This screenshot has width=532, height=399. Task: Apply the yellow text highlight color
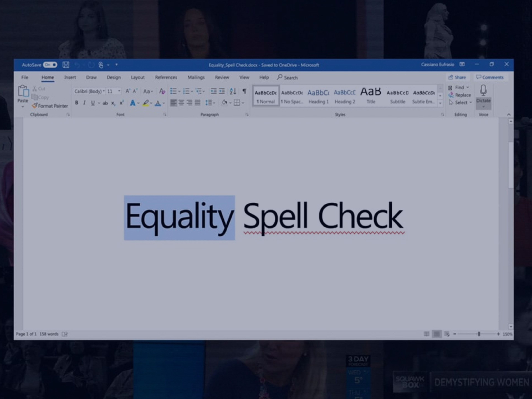coord(145,103)
